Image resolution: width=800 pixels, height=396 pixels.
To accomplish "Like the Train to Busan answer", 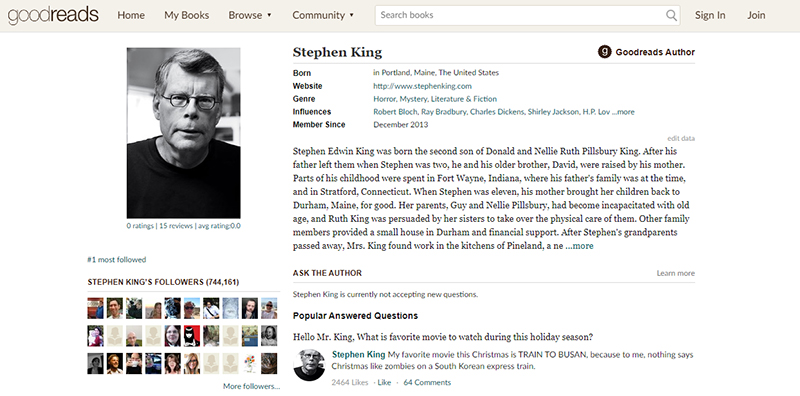I will tap(384, 382).
